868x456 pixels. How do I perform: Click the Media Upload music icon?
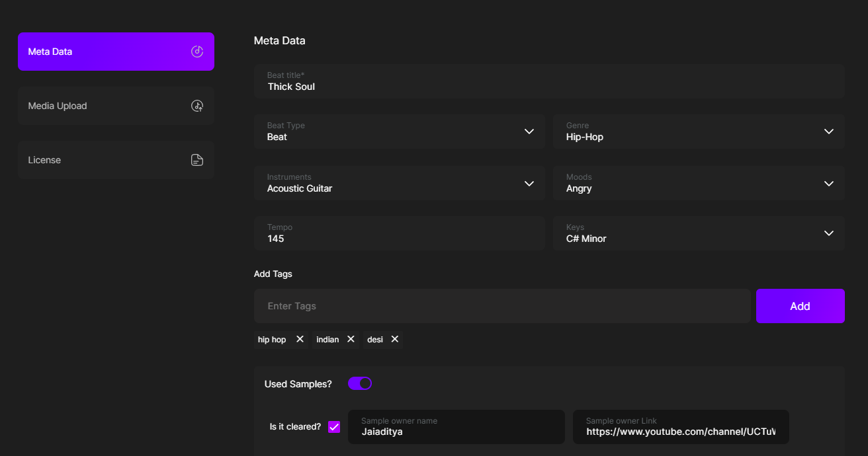tap(197, 106)
